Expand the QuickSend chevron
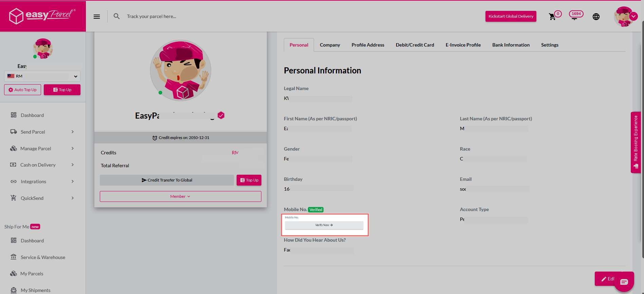This screenshot has width=644, height=294. click(73, 198)
